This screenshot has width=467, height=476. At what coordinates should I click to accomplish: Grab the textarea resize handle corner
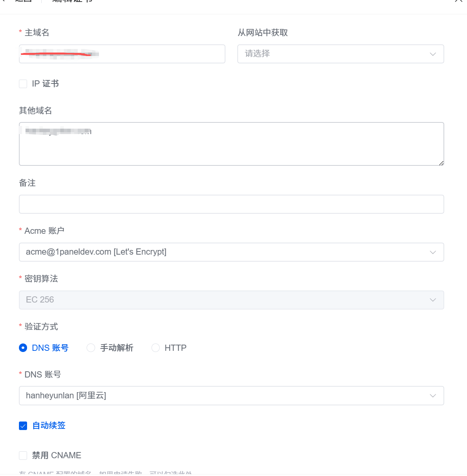pyautogui.click(x=441, y=163)
